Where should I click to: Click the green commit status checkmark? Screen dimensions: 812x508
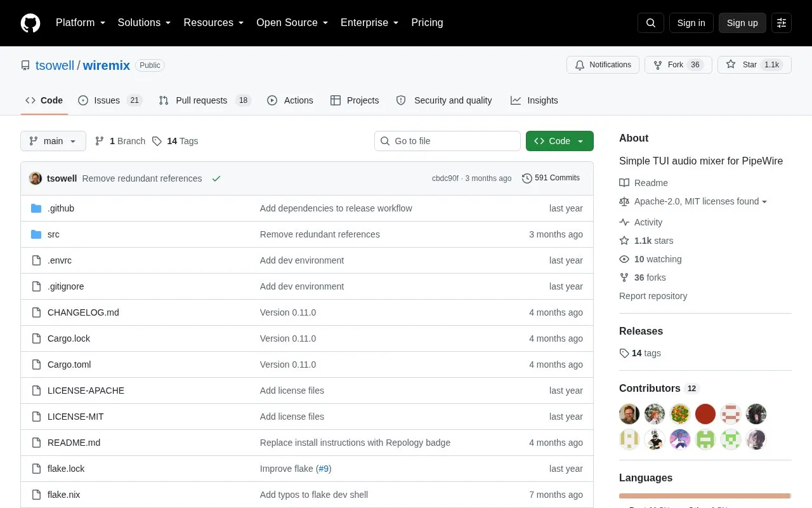(x=216, y=178)
